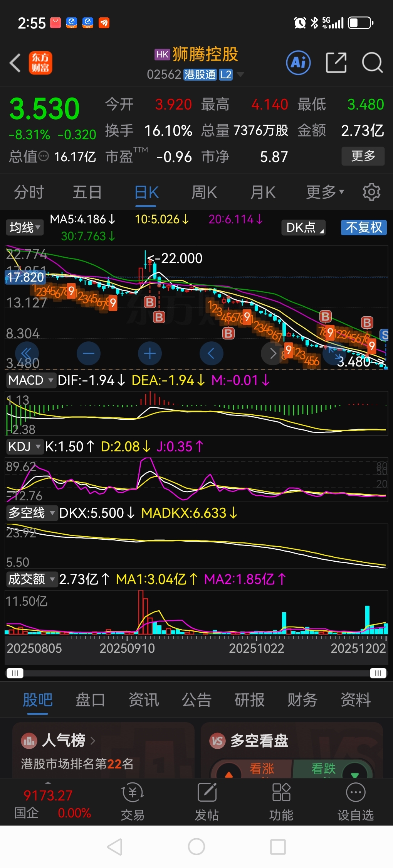Expand the 更多 chart period dropdown
This screenshot has height=868, width=393.
click(x=325, y=192)
